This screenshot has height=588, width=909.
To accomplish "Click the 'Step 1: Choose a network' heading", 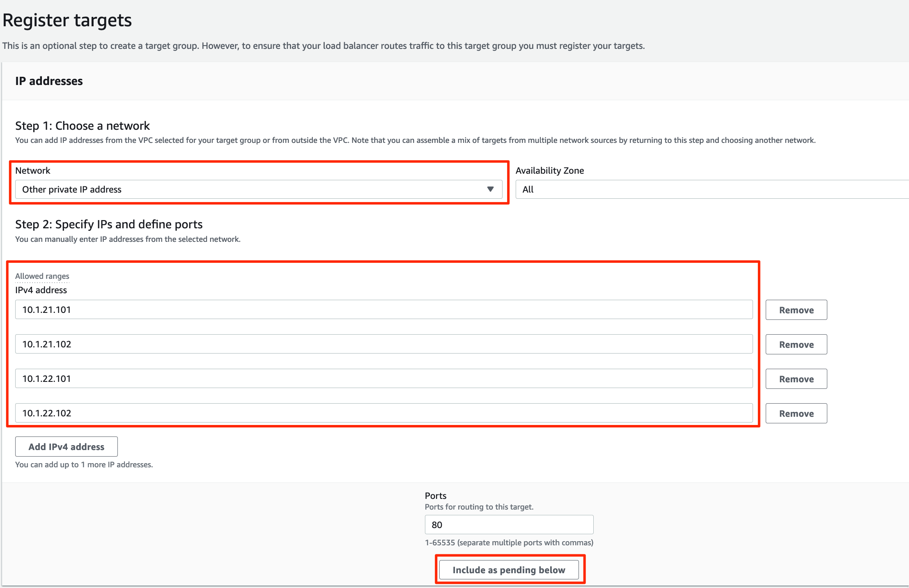I will click(83, 126).
